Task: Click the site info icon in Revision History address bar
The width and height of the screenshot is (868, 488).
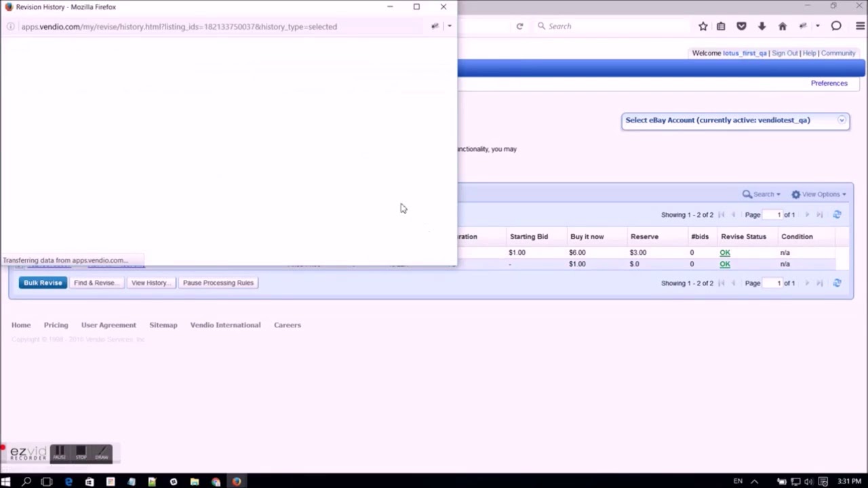Action: pos(10,26)
